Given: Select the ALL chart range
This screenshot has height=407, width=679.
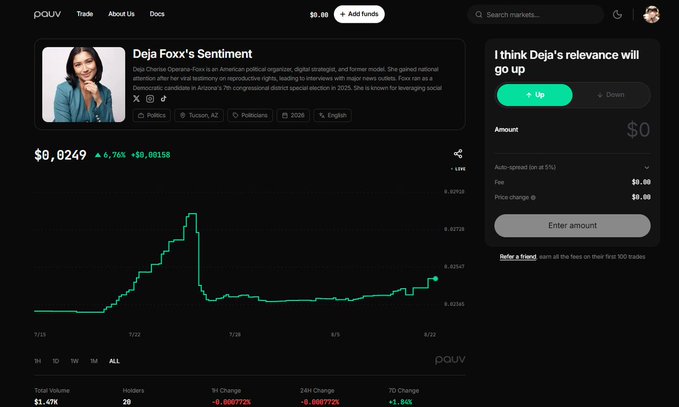Looking at the screenshot, I should [x=114, y=361].
